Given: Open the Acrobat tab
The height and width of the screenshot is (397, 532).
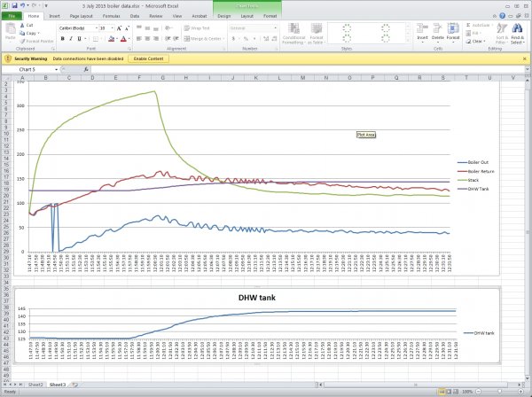Looking at the screenshot, I should point(199,16).
